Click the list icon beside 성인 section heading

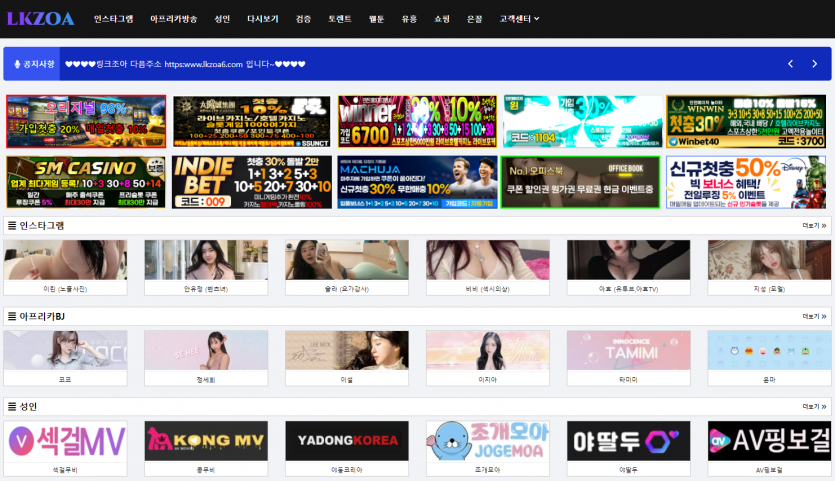[x=12, y=407]
